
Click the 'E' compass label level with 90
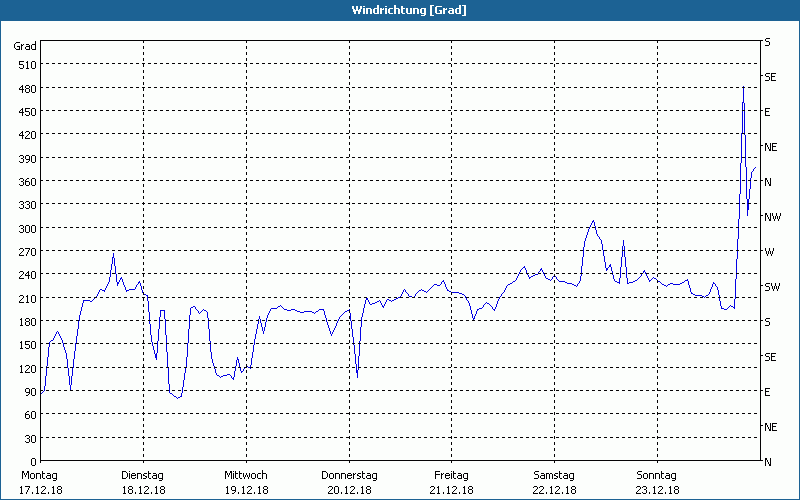(x=767, y=392)
